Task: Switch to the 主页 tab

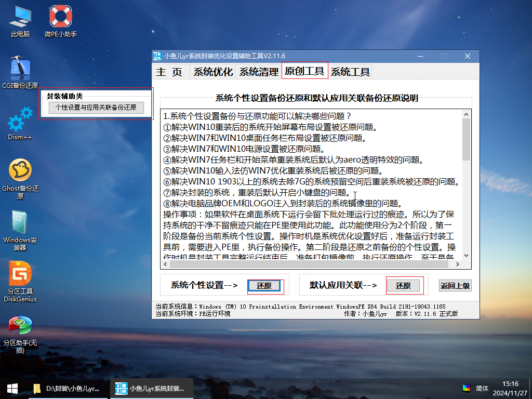Action: tap(169, 72)
